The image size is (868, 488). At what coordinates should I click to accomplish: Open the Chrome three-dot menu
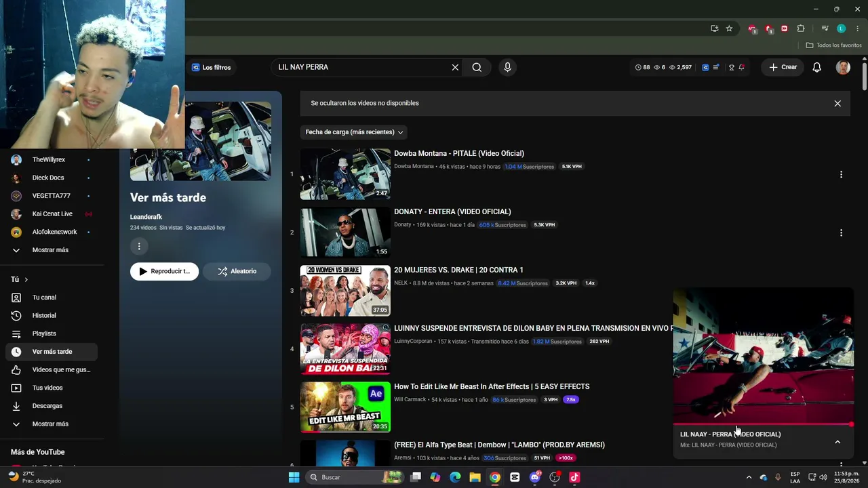(857, 28)
